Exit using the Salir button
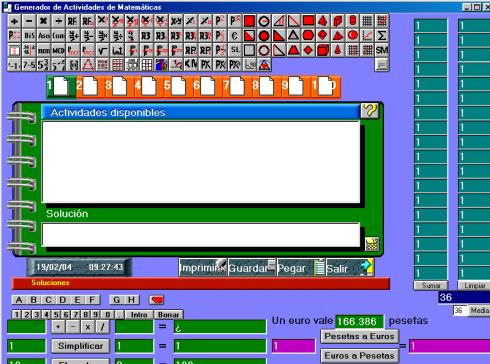 point(350,267)
